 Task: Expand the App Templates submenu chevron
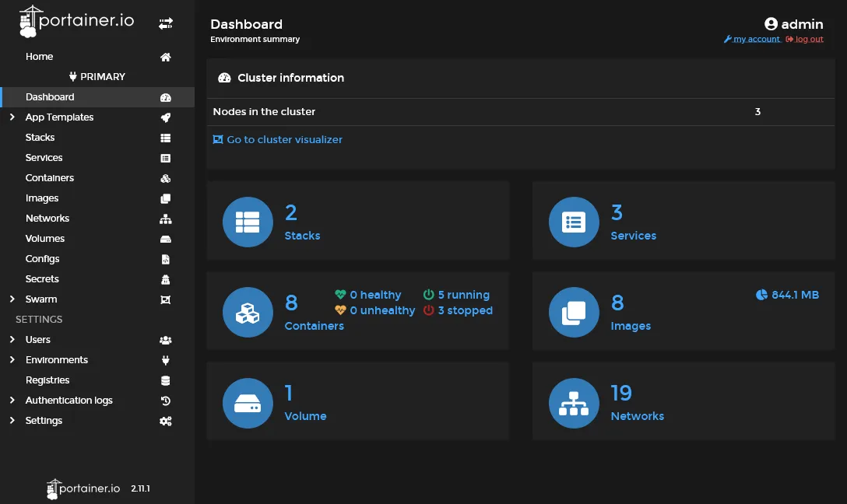pos(12,117)
